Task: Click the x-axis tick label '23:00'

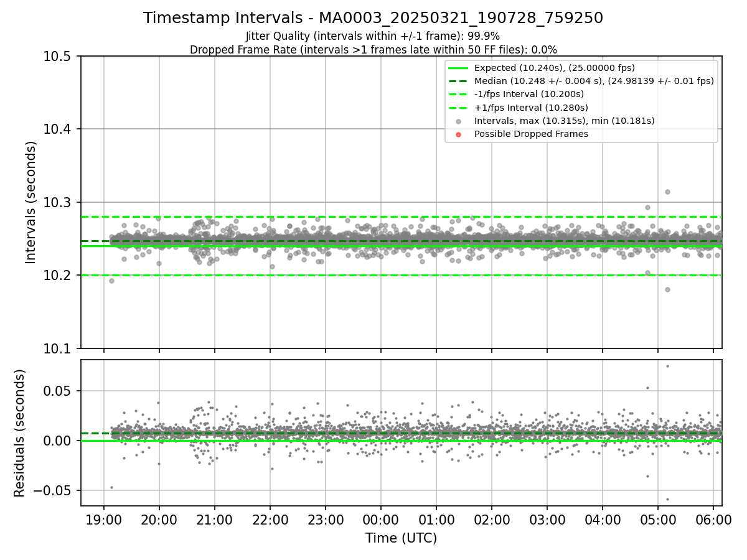Action: click(325, 520)
